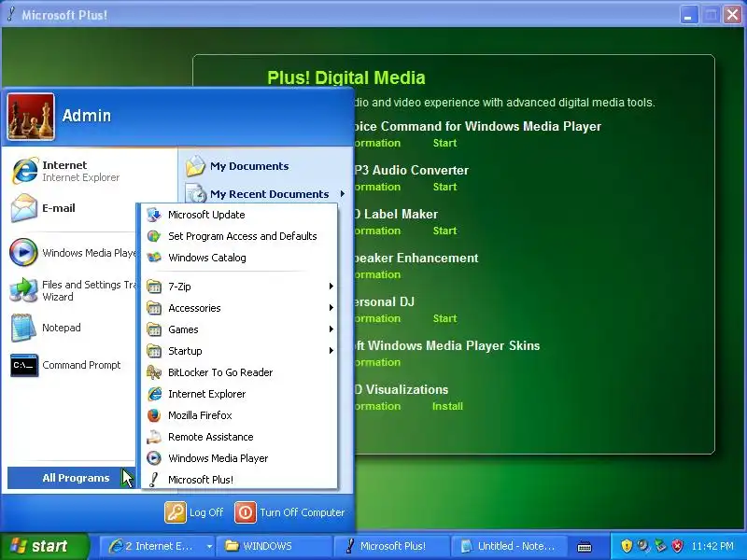747x560 pixels.
Task: Click the All Programs button
Action: coord(72,478)
